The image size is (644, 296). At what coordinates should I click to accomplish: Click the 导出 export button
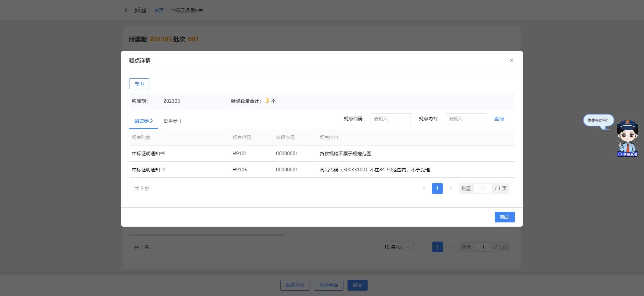coord(139,84)
